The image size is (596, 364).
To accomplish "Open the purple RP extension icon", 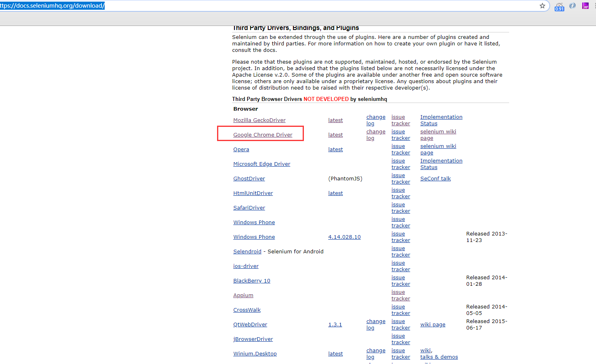I will [x=585, y=6].
